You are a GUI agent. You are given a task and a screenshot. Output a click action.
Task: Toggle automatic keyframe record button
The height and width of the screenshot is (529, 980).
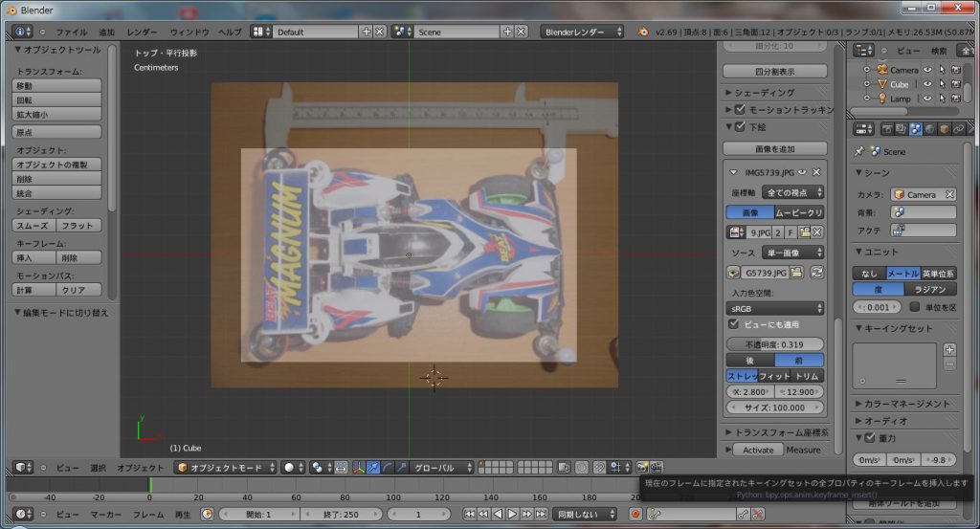[x=635, y=514]
